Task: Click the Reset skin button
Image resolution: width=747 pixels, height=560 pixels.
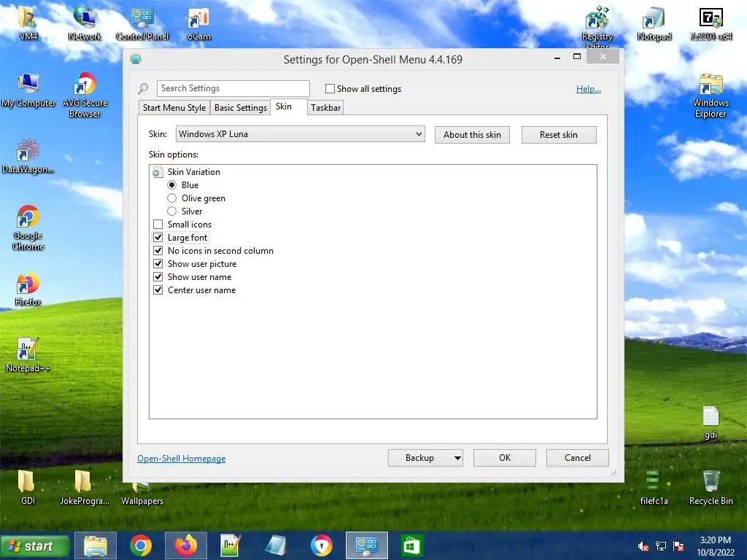Action: pyautogui.click(x=559, y=135)
